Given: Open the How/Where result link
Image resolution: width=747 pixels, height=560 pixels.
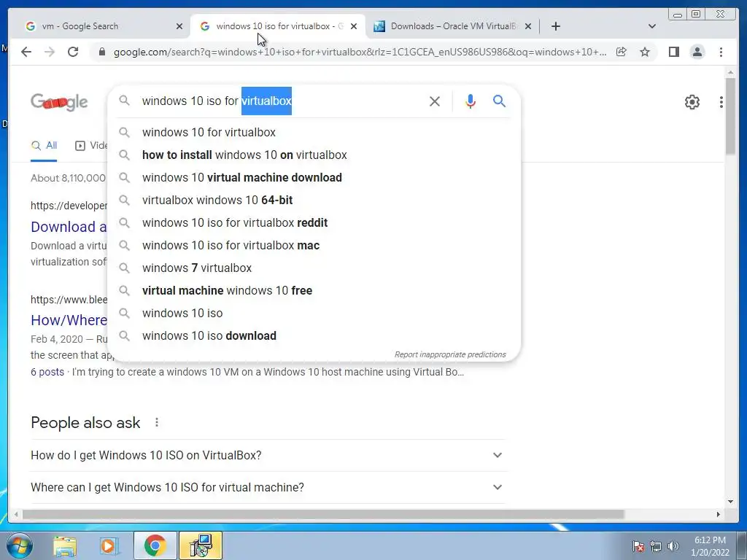Looking at the screenshot, I should click(x=69, y=320).
